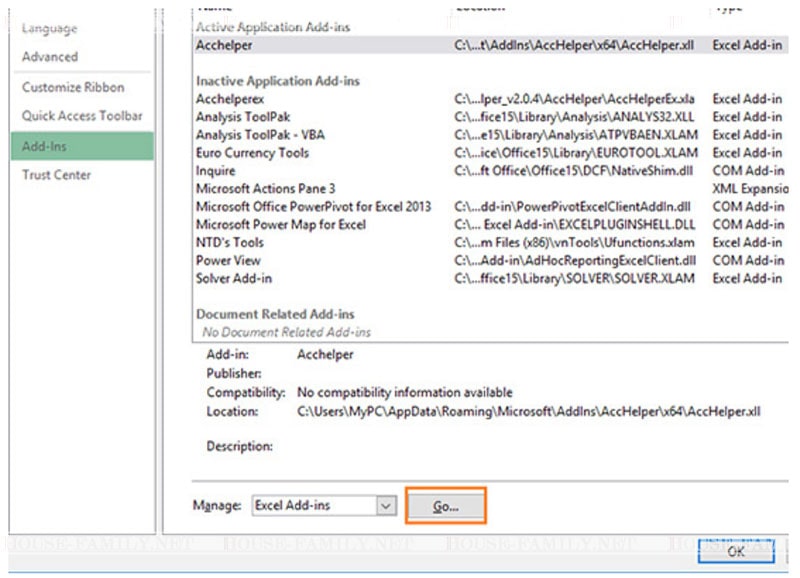Confirm the dialog with OK

click(736, 551)
